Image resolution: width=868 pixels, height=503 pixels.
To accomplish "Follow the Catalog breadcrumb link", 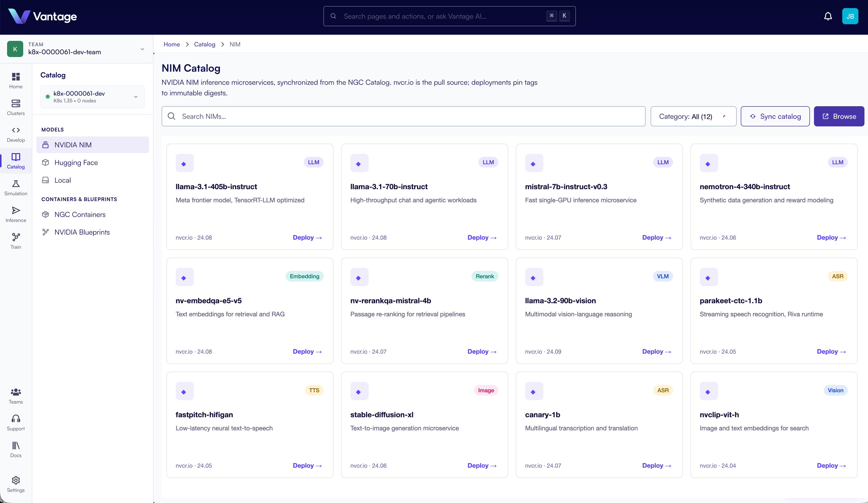I will click(205, 44).
